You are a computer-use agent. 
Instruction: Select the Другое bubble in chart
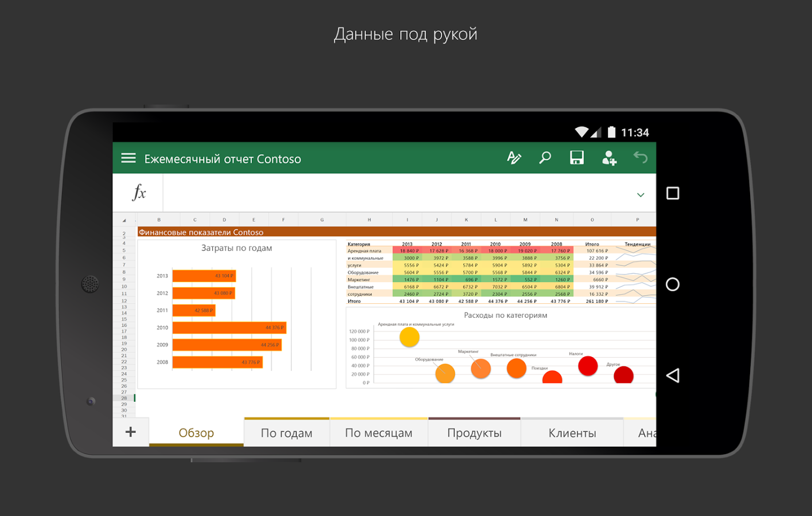623,375
